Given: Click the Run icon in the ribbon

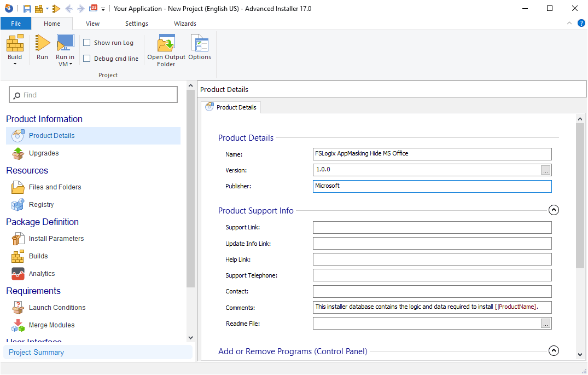Looking at the screenshot, I should tap(42, 43).
